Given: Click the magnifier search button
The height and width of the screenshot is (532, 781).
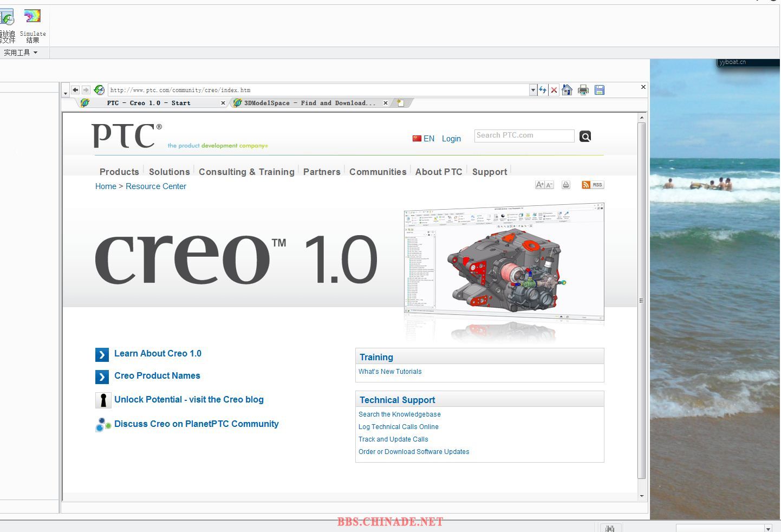Looking at the screenshot, I should pyautogui.click(x=585, y=137).
